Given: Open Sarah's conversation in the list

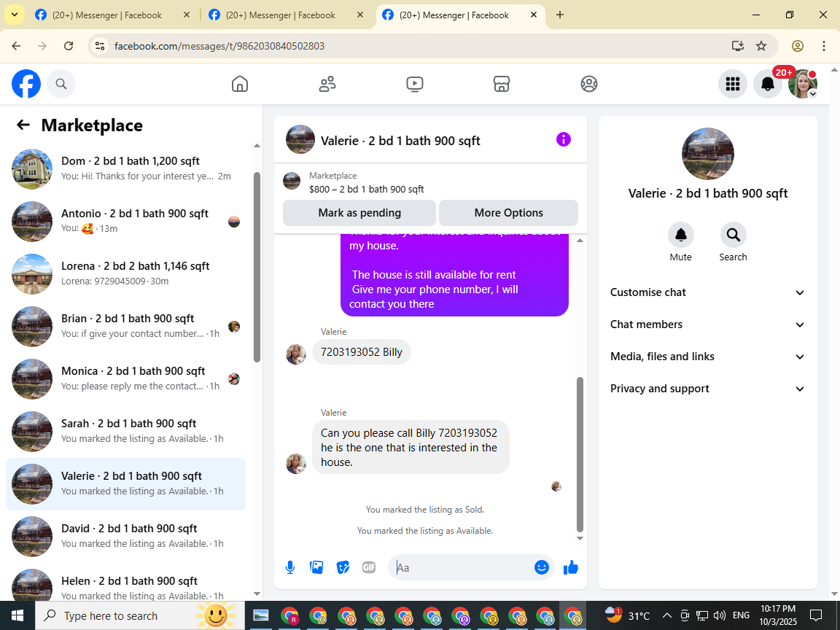Looking at the screenshot, I should pyautogui.click(x=126, y=431).
